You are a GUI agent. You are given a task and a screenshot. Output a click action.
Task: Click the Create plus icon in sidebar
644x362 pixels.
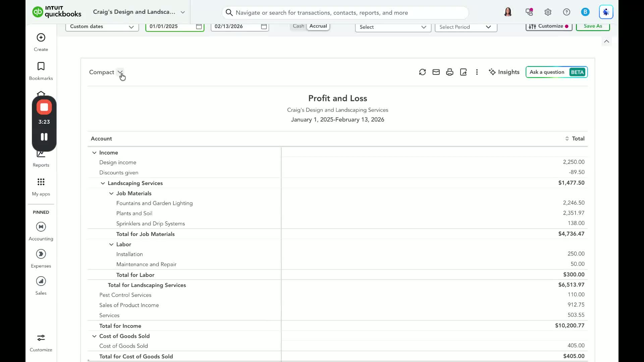coord(41,38)
